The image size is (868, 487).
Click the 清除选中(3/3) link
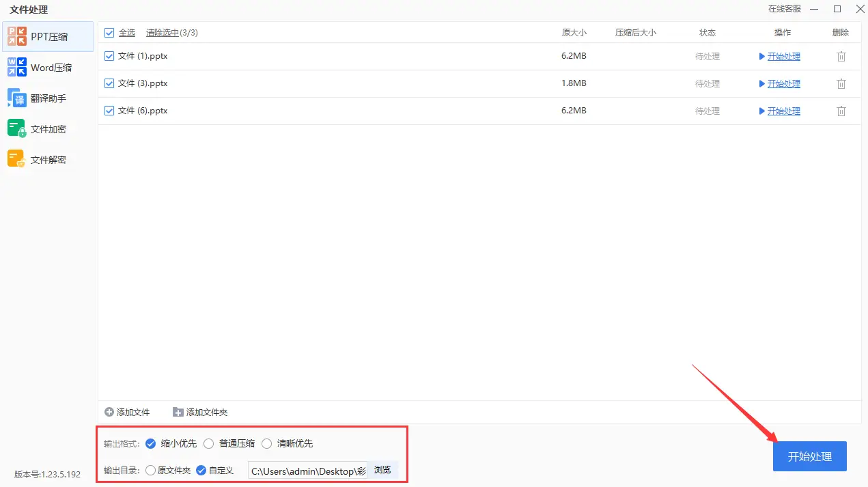point(161,32)
